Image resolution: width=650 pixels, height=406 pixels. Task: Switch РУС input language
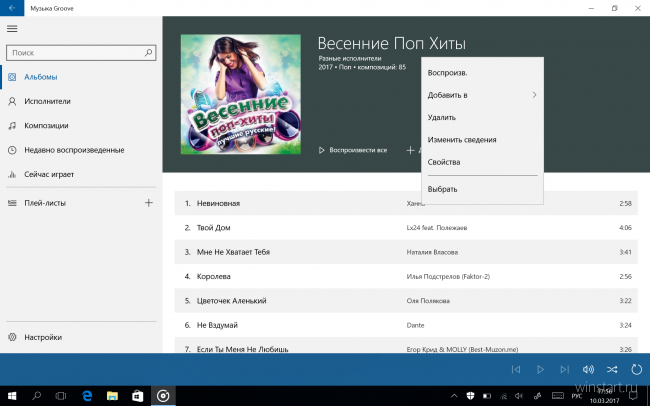coord(577,396)
